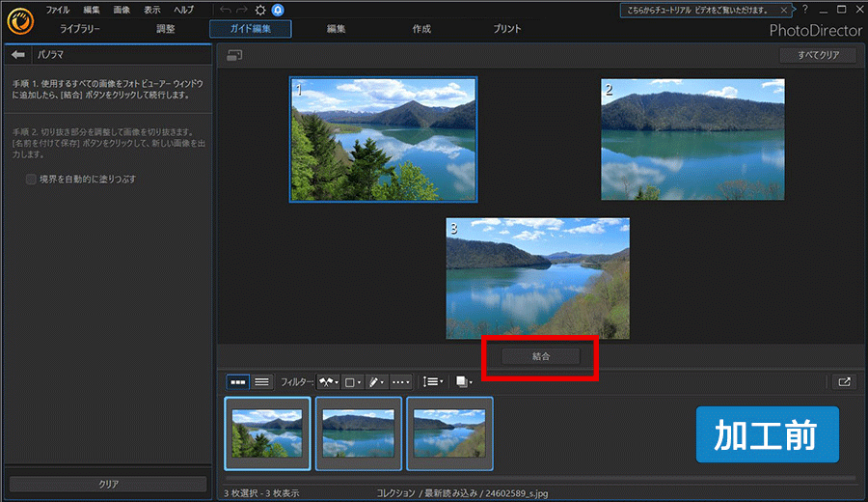This screenshot has width=868, height=502.
Task: Click the 結合 button
Action: coord(540,356)
